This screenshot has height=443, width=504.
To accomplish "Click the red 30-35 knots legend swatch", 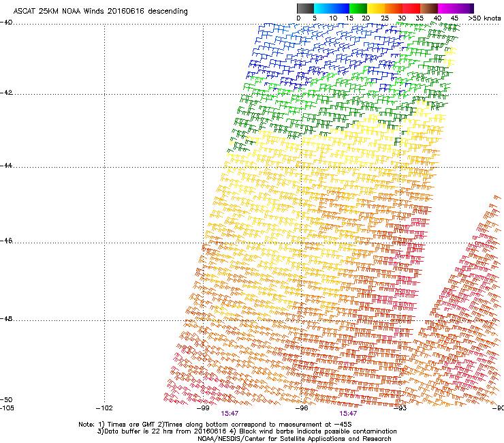I will (411, 8).
